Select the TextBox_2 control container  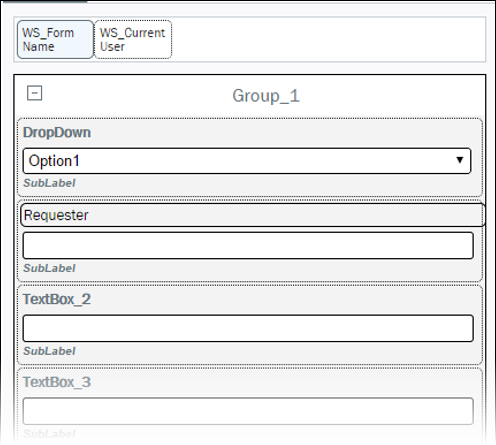[250, 325]
